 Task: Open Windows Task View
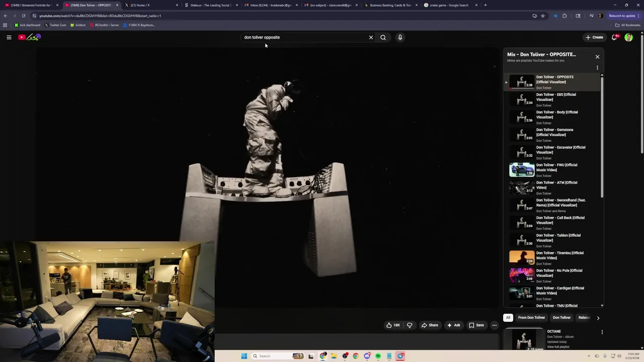point(311,356)
